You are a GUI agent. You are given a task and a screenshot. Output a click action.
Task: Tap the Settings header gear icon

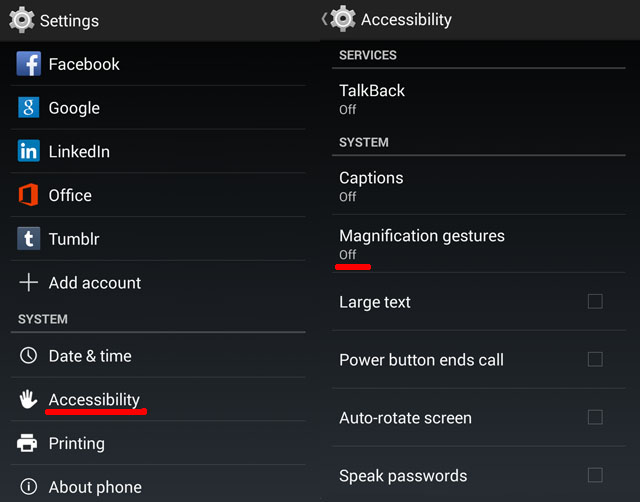click(21, 20)
